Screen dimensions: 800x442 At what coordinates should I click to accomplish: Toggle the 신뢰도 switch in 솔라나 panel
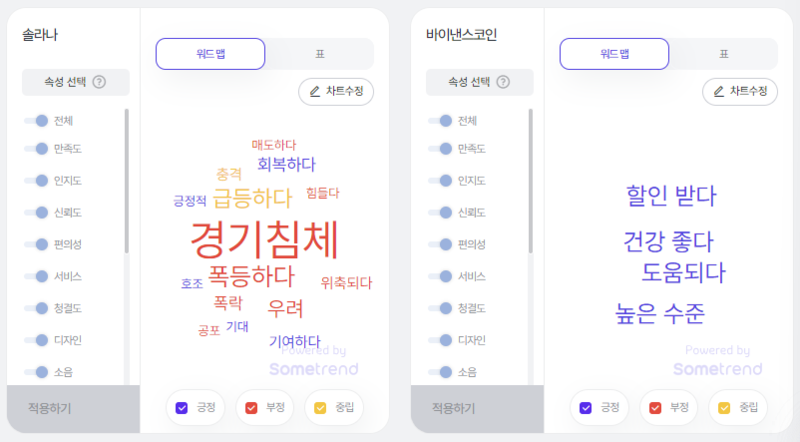(x=36, y=212)
